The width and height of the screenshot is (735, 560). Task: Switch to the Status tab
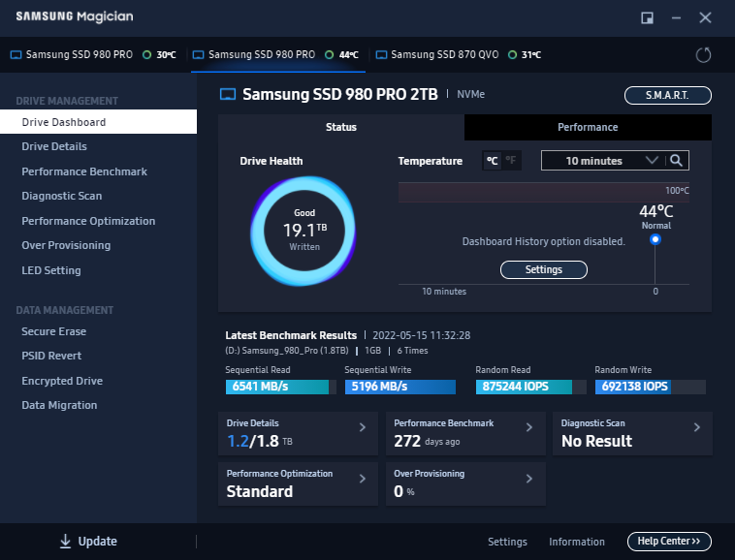pyautogui.click(x=341, y=127)
